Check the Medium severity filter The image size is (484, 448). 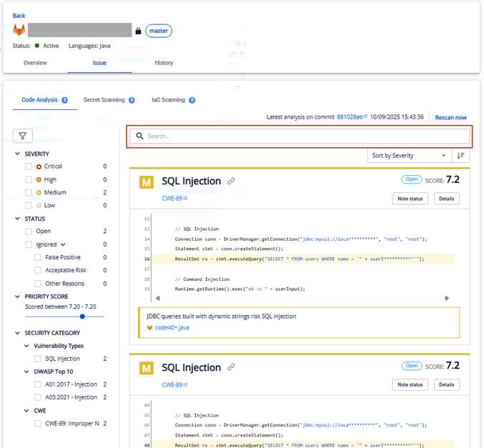pyautogui.click(x=29, y=192)
